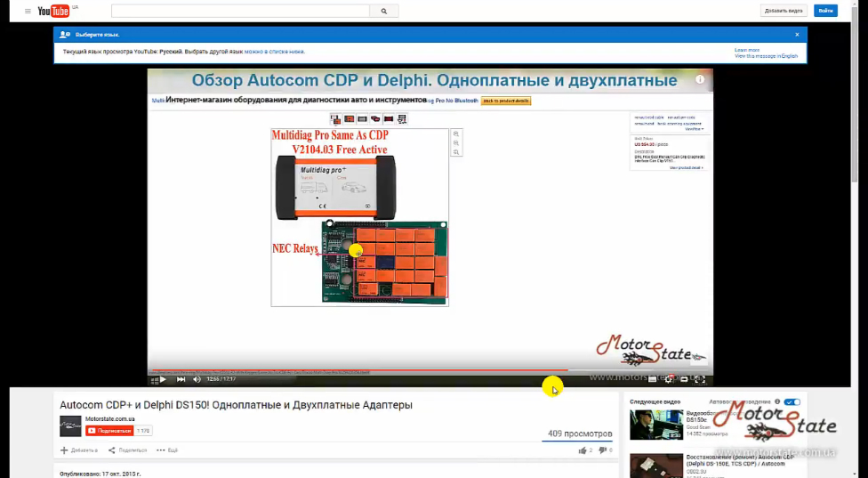Click 'View this message in English' link
The width and height of the screenshot is (868, 478).
coord(766,56)
